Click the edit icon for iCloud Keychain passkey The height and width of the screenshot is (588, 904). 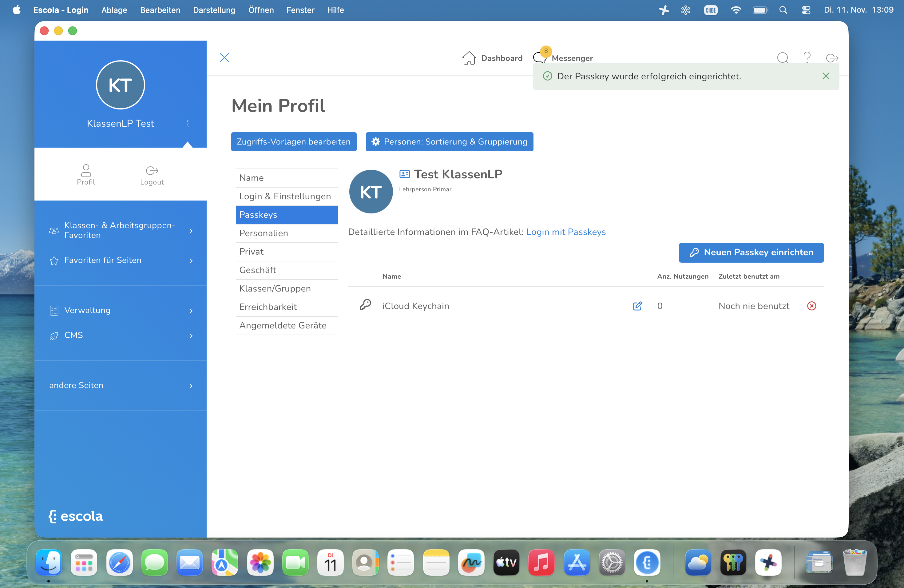(637, 306)
